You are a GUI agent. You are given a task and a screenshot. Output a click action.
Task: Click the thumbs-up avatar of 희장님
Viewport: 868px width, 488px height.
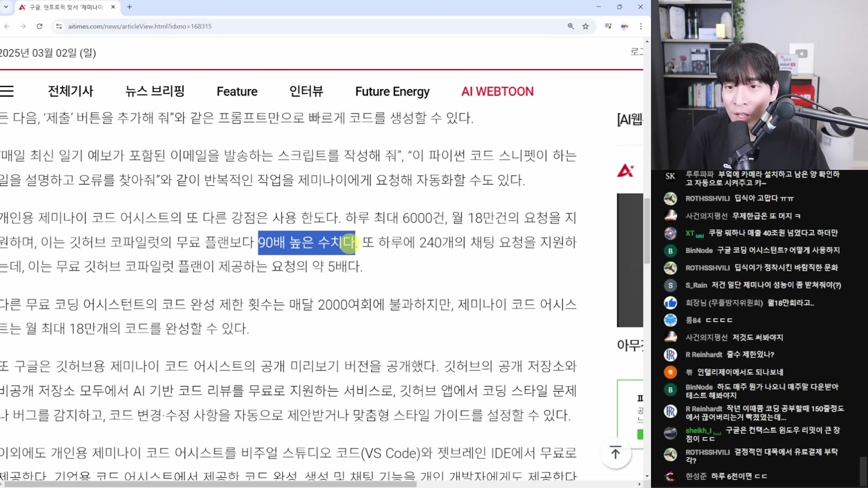click(670, 303)
